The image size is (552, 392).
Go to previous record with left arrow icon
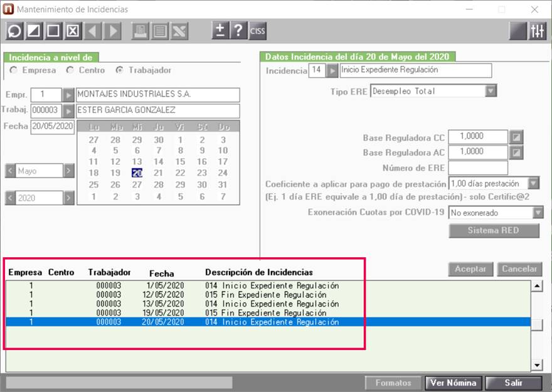tap(93, 31)
